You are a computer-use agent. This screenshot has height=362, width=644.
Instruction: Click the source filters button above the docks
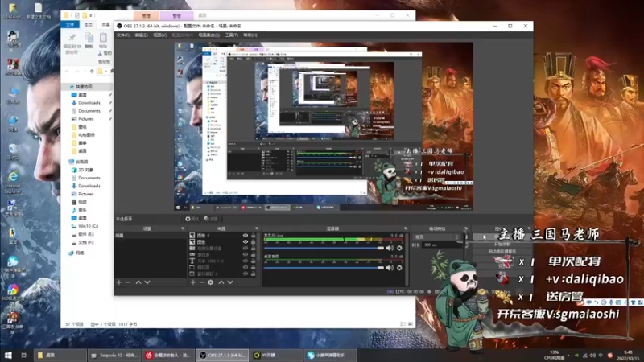tap(211, 219)
